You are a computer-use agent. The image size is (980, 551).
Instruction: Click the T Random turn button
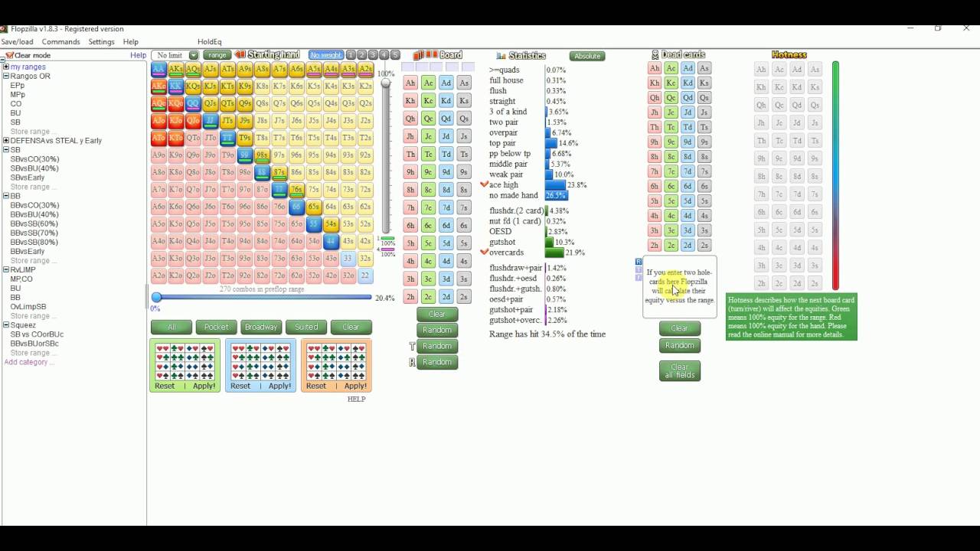tap(437, 346)
